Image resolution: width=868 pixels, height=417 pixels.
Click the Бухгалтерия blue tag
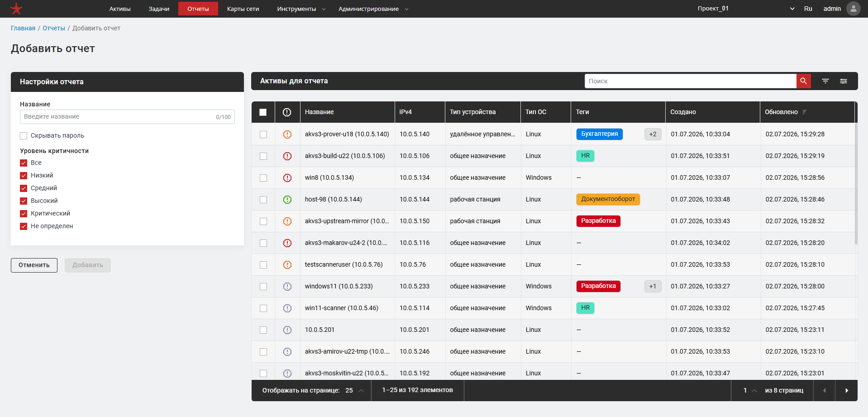point(600,134)
